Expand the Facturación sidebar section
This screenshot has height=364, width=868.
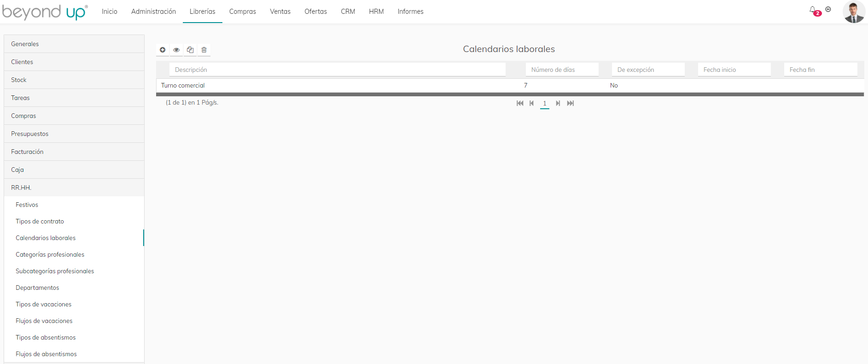[x=74, y=152]
